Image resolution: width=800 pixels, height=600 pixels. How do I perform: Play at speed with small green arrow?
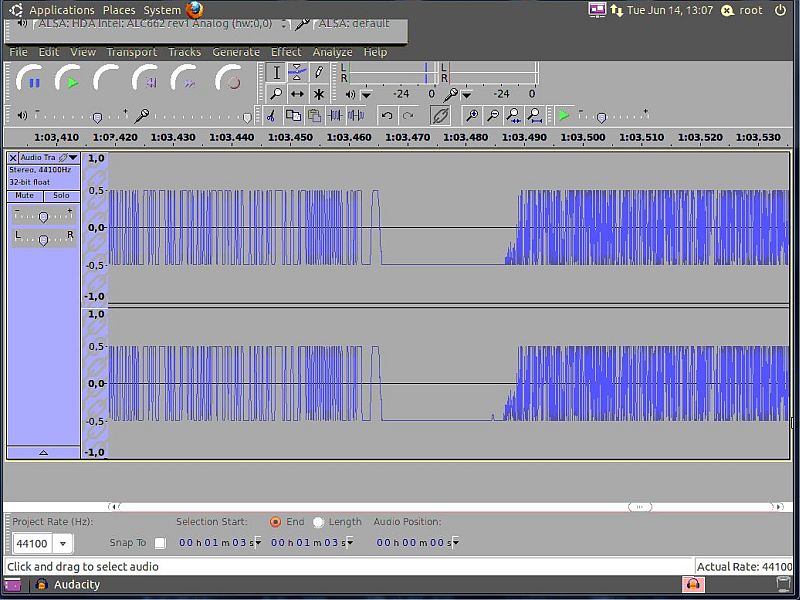[x=564, y=115]
